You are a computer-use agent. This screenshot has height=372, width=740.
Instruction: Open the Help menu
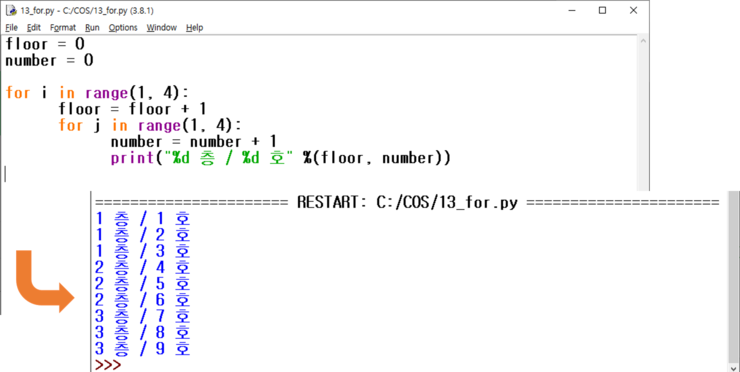tap(194, 27)
